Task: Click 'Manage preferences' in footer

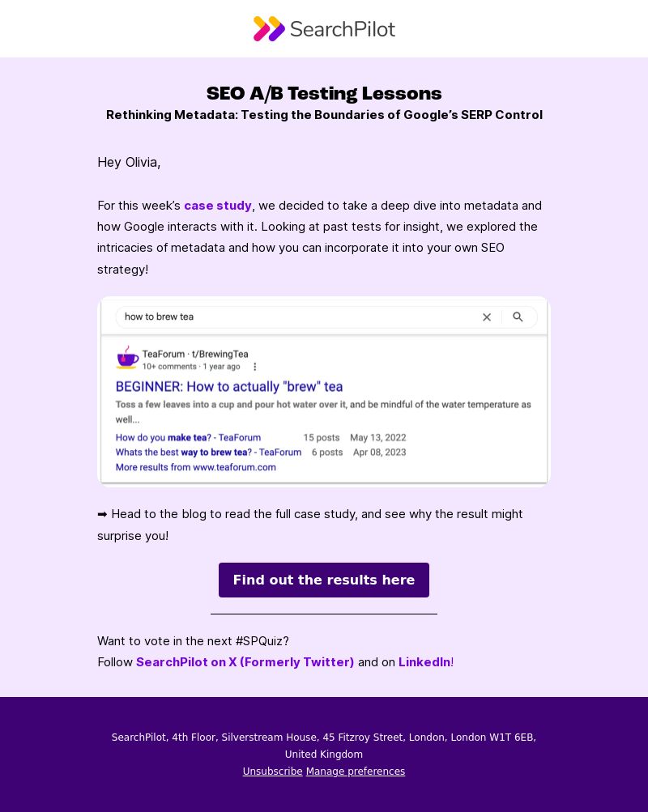Action: tap(356, 771)
